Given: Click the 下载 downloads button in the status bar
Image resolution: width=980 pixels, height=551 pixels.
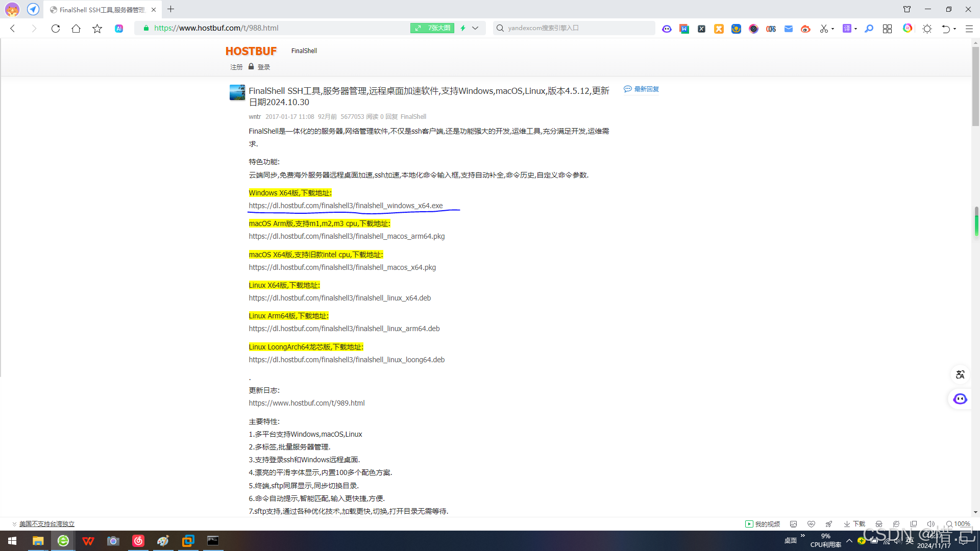Looking at the screenshot, I should pos(854,524).
